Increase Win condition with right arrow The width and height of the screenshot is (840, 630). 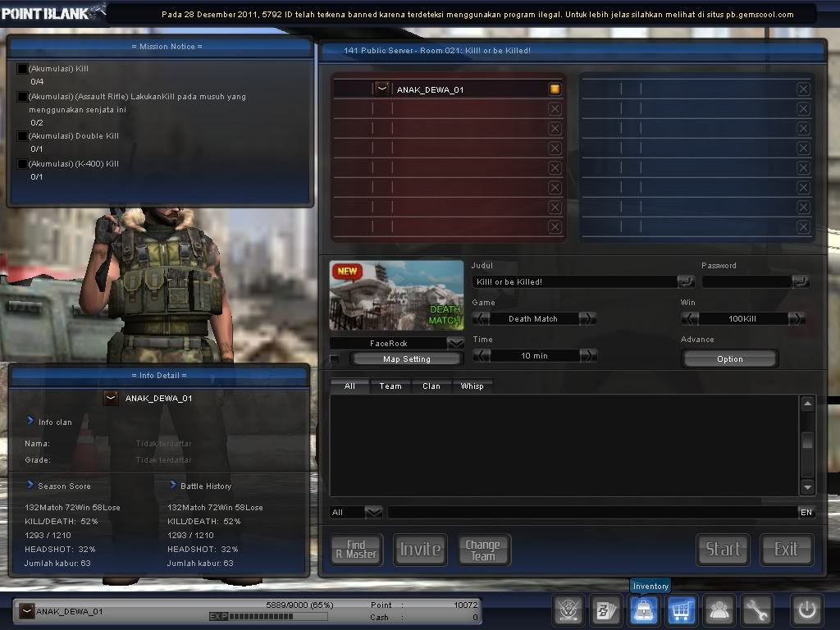point(796,319)
